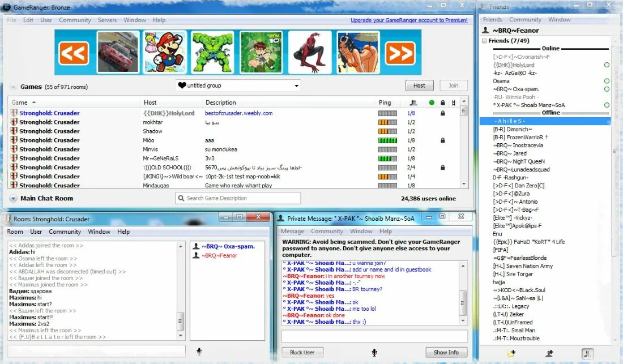
Task: Click the private message text input field
Action: (x=374, y=336)
